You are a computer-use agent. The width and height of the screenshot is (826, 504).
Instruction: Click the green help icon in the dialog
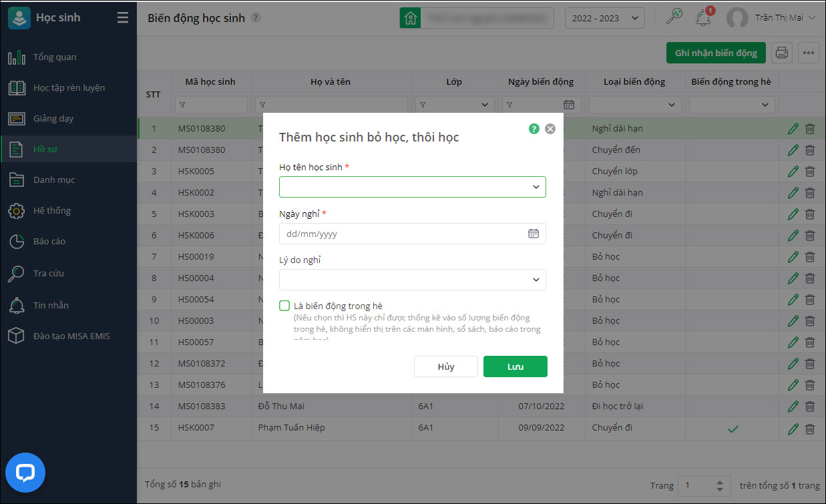[534, 129]
